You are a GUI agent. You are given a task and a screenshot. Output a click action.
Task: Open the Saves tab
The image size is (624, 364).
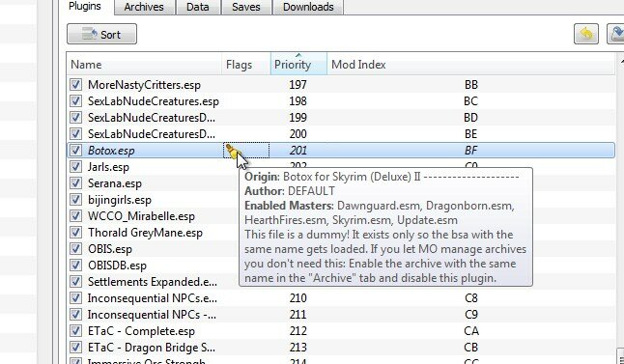(x=246, y=7)
